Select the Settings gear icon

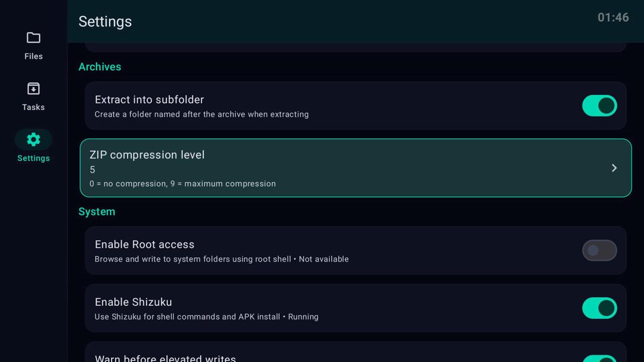pos(33,139)
